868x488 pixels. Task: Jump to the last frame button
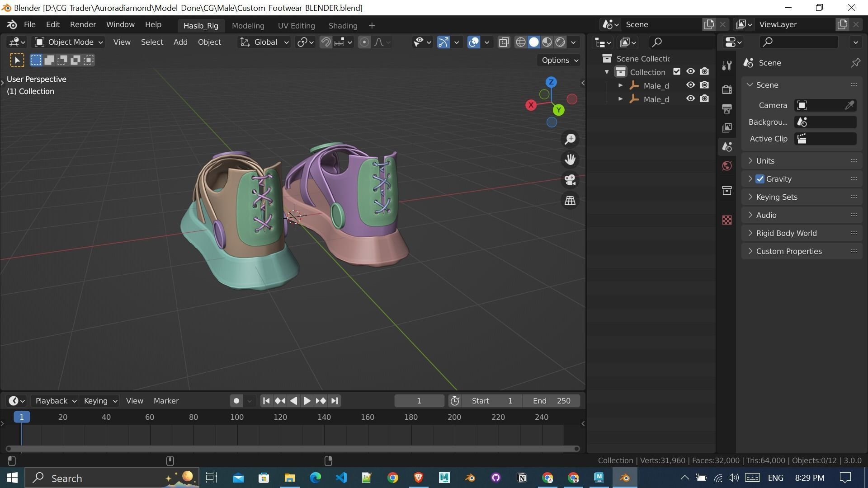(x=335, y=401)
